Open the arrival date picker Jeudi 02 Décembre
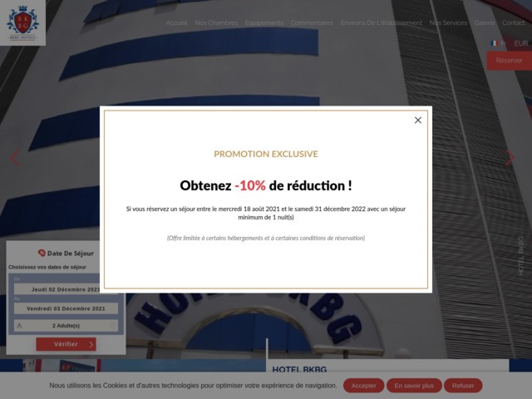 66,289
